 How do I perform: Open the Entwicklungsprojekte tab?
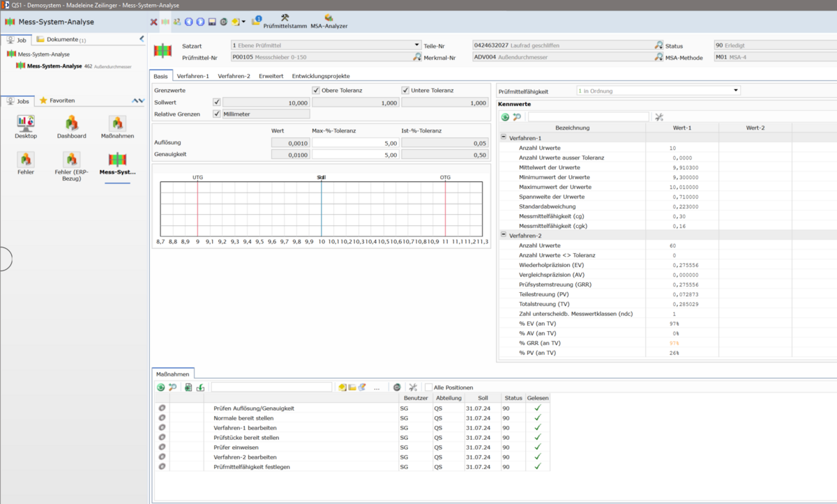(x=321, y=75)
